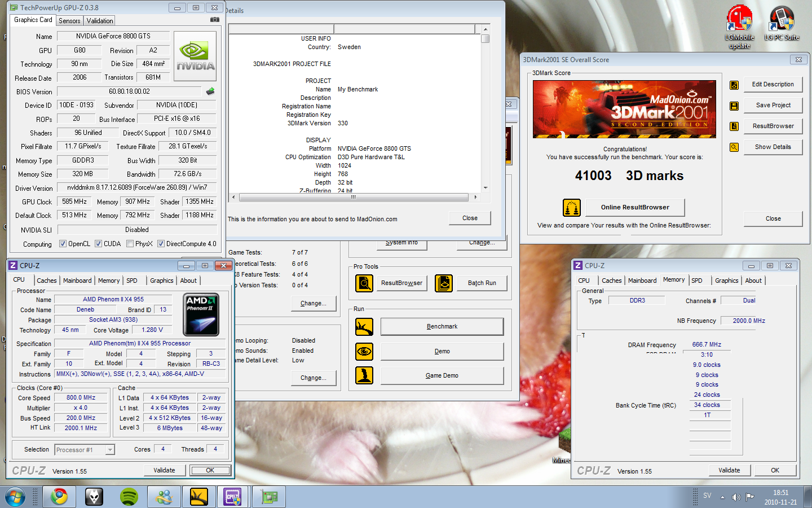Viewport: 812px width, 508px height.
Task: Click the Details scroll-down arrow
Action: click(485, 188)
